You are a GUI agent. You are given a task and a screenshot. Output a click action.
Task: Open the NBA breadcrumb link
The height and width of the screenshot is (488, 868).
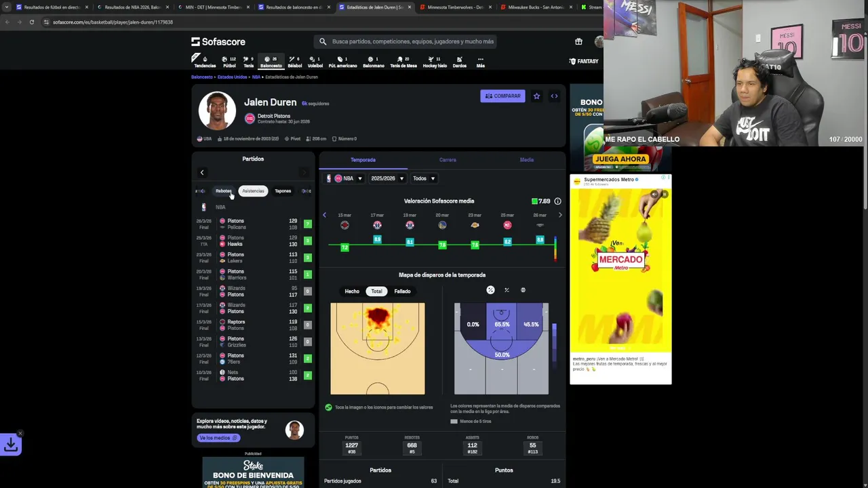pyautogui.click(x=256, y=77)
